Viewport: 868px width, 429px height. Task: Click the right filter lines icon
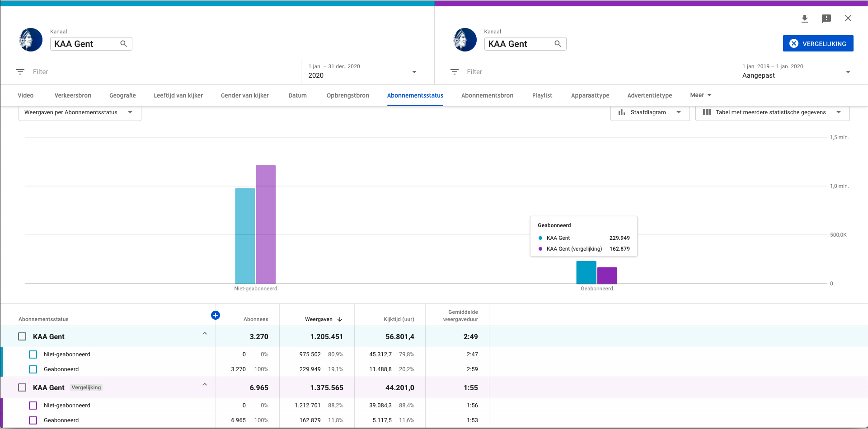[455, 72]
